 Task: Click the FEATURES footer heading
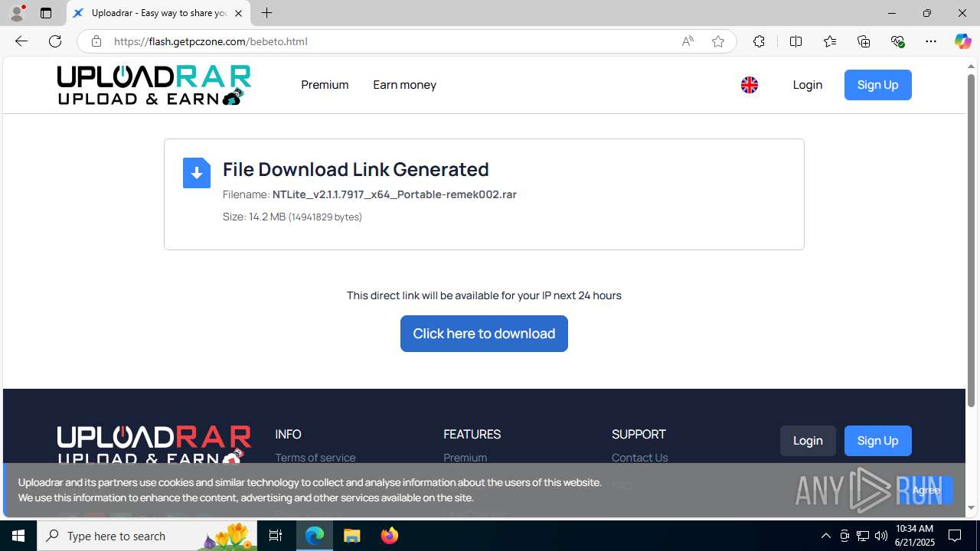click(472, 434)
